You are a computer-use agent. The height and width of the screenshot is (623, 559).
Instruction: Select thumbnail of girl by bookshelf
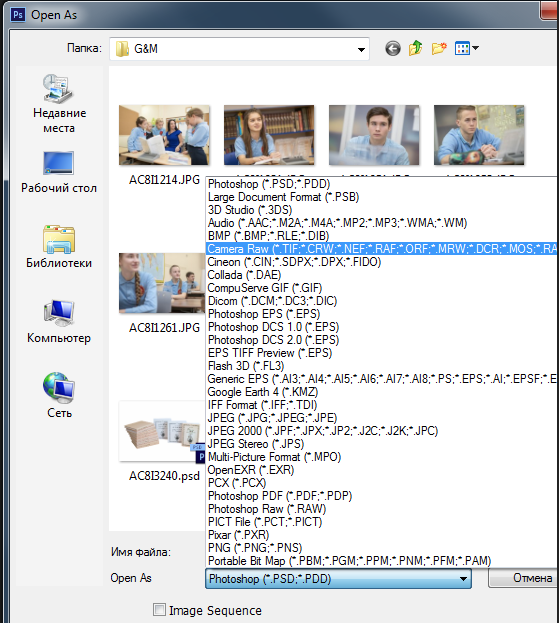point(269,135)
